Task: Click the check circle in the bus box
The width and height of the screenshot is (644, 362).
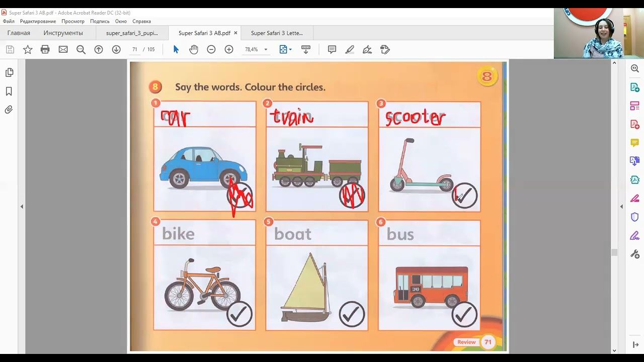Action: pos(464,314)
